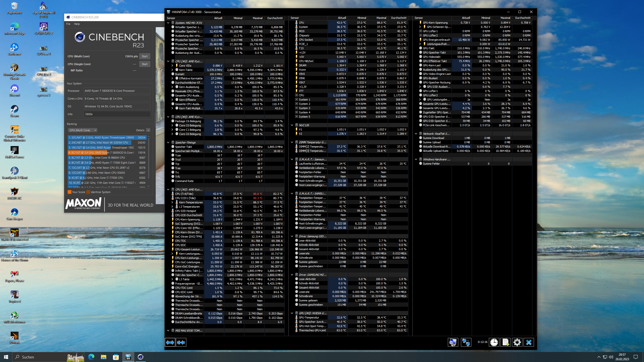The height and width of the screenshot is (362, 644).
Task: Start the CPU Multi Core test
Action: coord(145,56)
